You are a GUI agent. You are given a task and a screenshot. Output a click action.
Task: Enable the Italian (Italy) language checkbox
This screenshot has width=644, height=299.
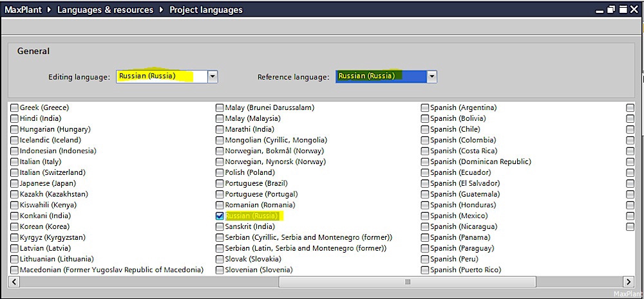point(14,161)
